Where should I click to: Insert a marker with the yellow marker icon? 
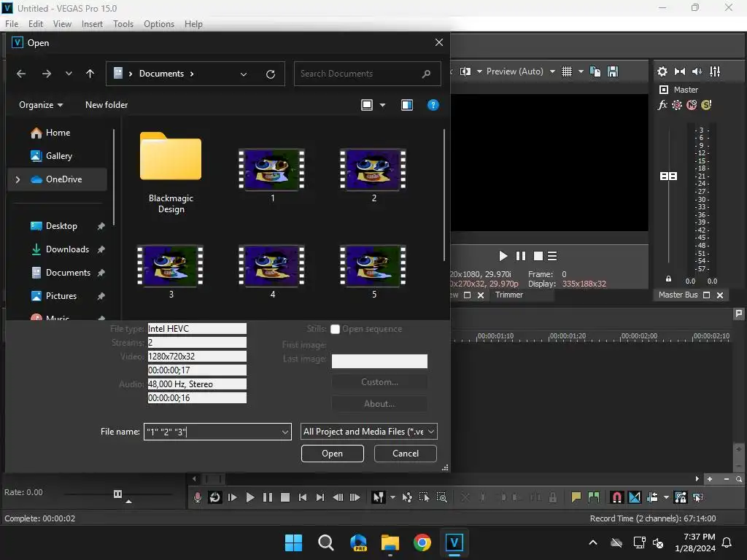(x=576, y=497)
